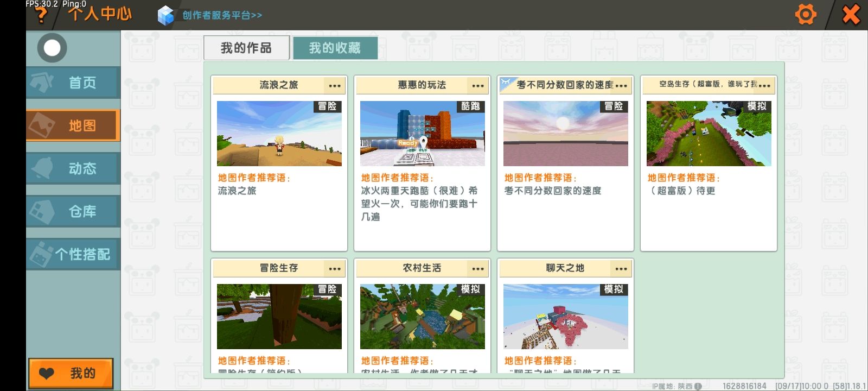The height and width of the screenshot is (391, 868).
Task: Click the 创作者服务平台>> link
Action: pyautogui.click(x=222, y=15)
